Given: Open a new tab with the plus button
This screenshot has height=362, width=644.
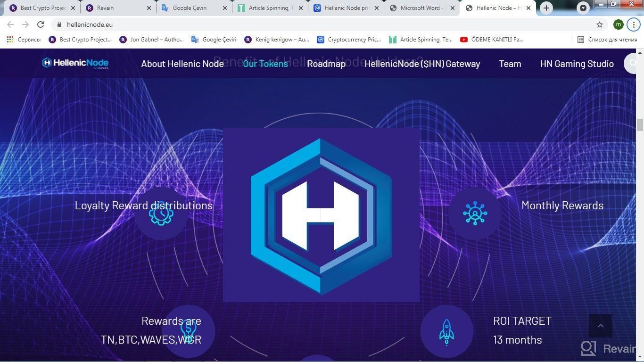Looking at the screenshot, I should pos(546,8).
